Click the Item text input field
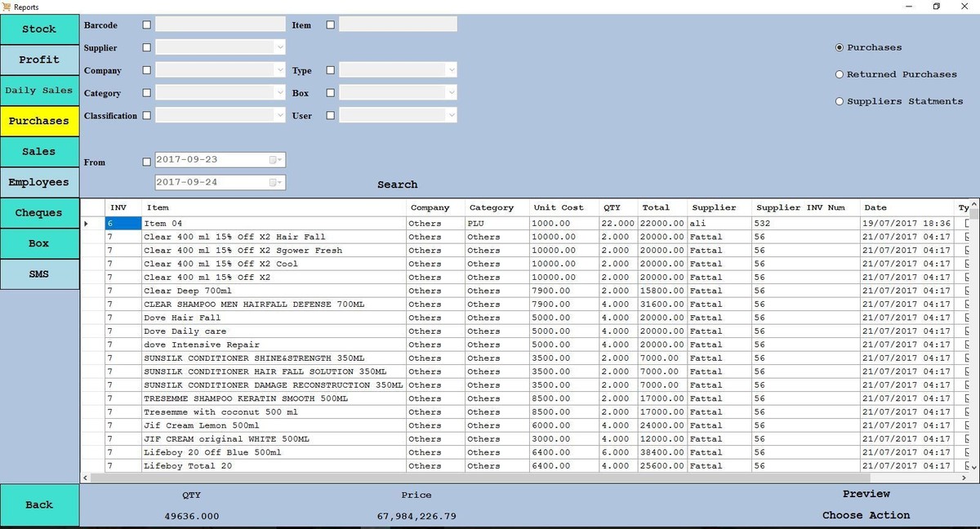 [x=398, y=25]
